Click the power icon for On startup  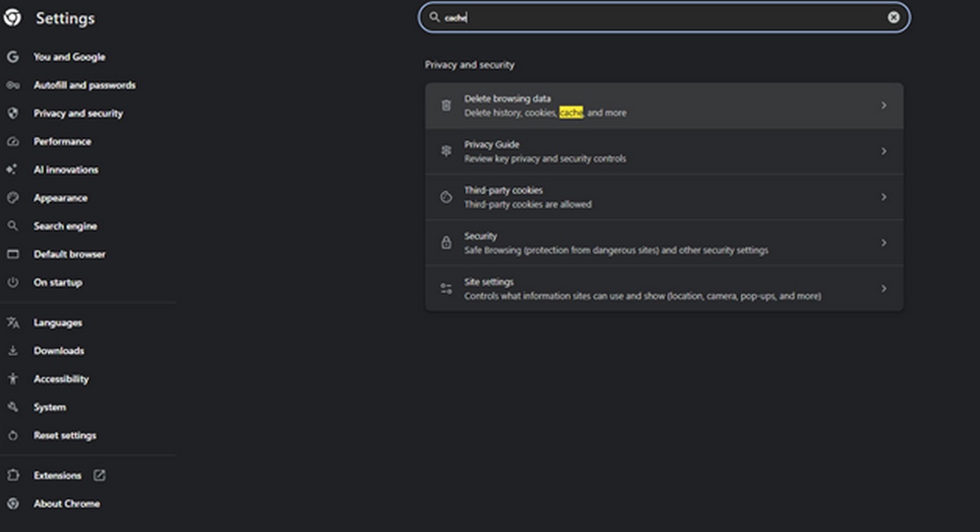point(12,283)
